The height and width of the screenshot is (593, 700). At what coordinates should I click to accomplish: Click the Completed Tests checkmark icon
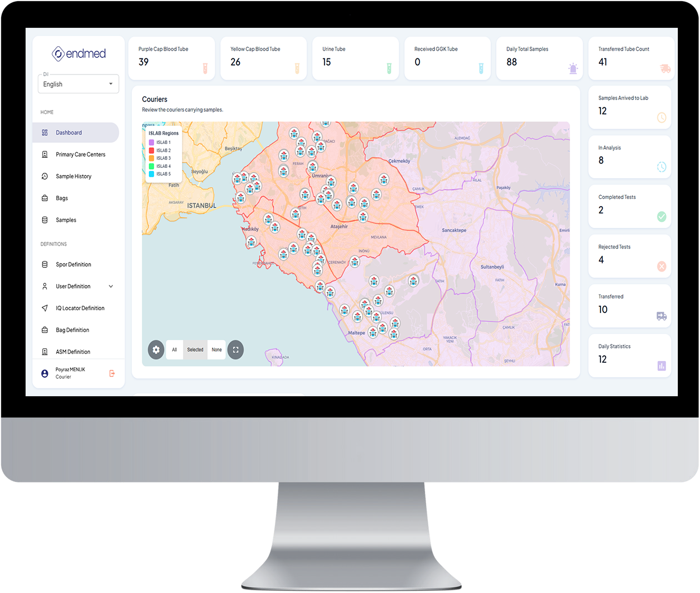click(x=661, y=217)
